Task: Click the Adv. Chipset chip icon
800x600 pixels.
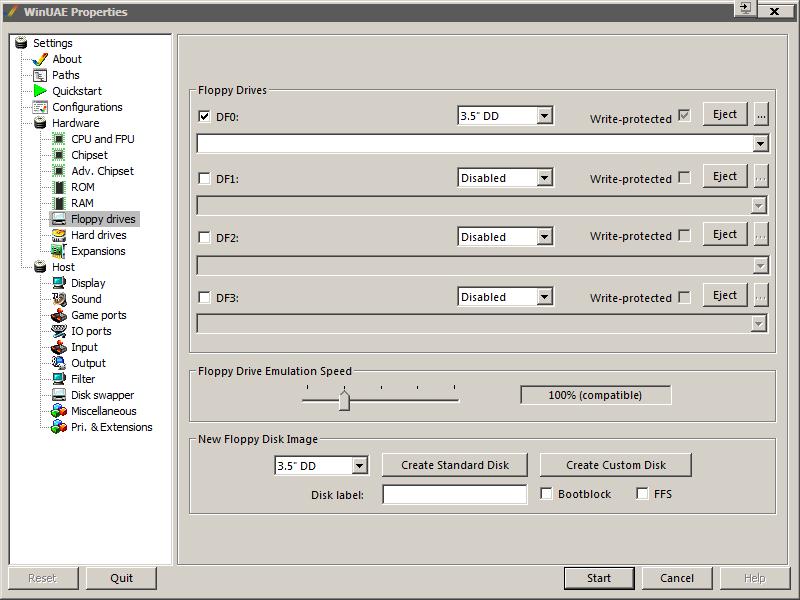Action: pyautogui.click(x=59, y=171)
